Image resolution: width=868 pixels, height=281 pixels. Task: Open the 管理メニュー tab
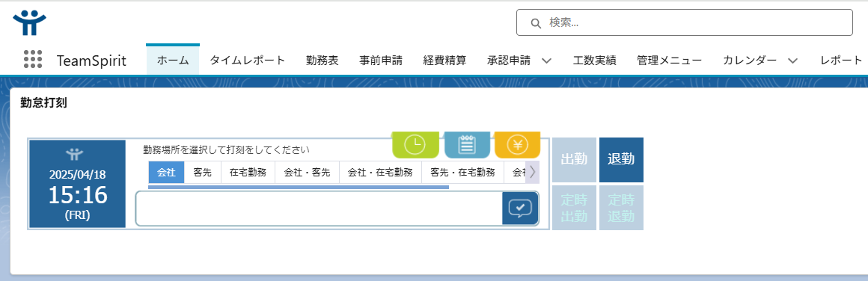click(x=669, y=61)
